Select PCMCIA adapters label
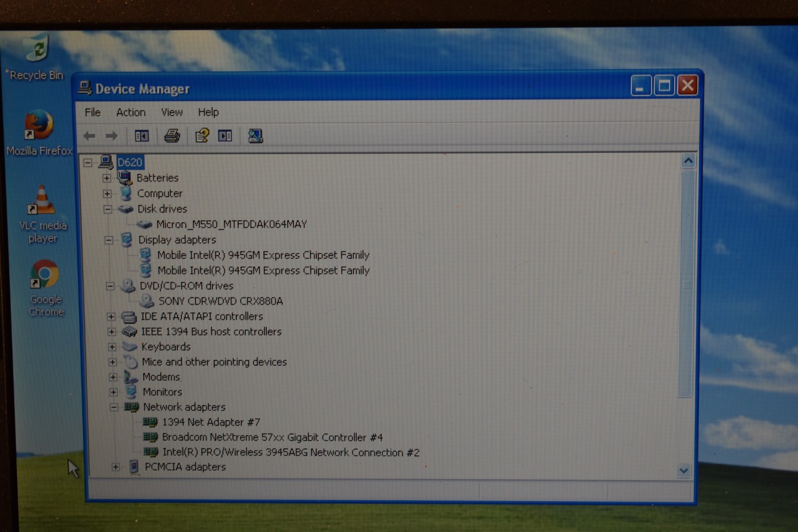This screenshot has width=798, height=532. click(185, 467)
